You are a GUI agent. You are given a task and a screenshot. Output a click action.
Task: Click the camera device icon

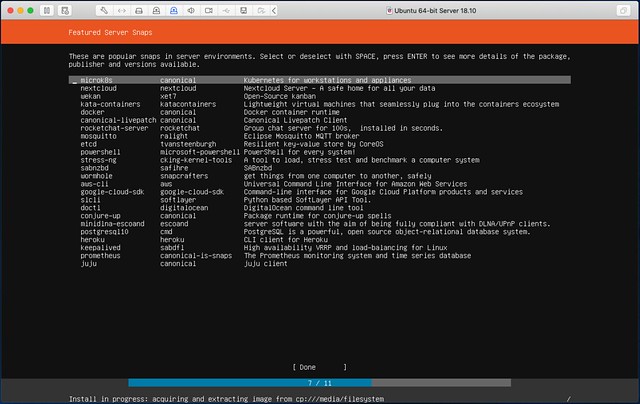(x=209, y=11)
